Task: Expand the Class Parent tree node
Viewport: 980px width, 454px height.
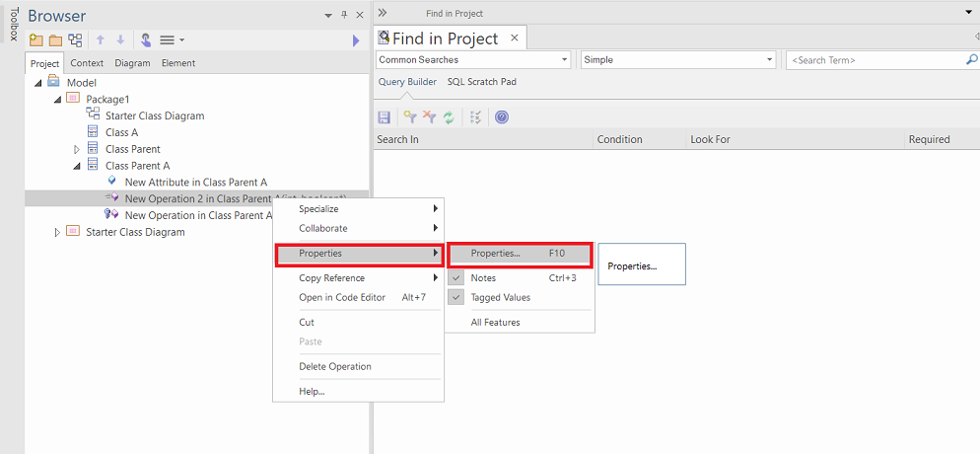Action: pos(77,149)
